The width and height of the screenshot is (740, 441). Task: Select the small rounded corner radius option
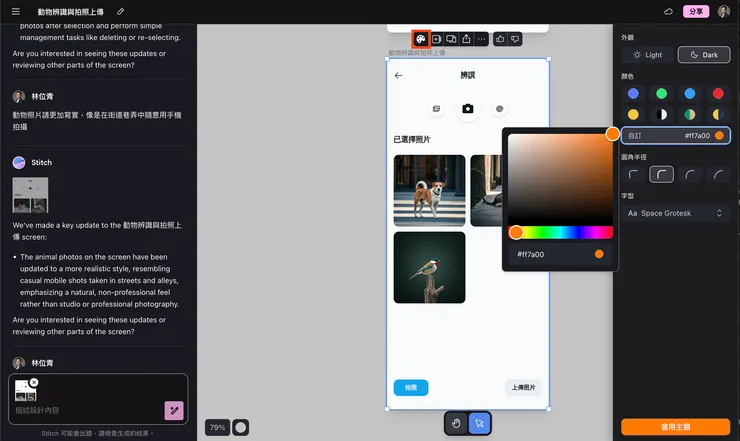[x=661, y=175]
